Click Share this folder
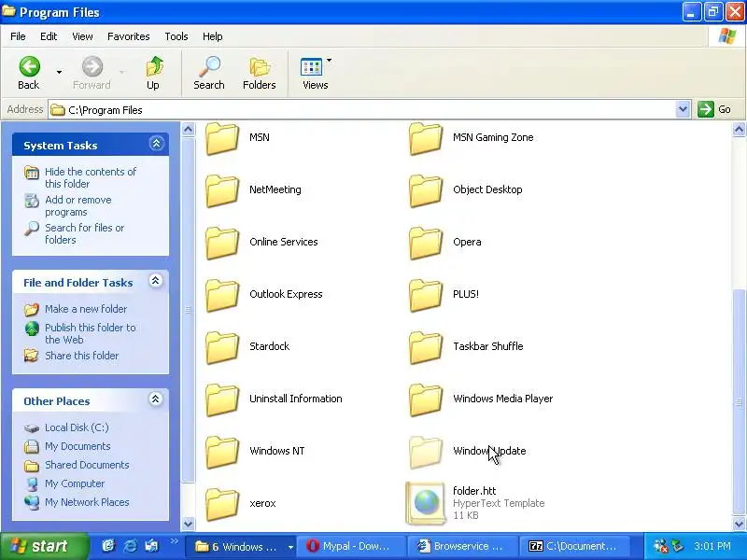 coord(81,356)
